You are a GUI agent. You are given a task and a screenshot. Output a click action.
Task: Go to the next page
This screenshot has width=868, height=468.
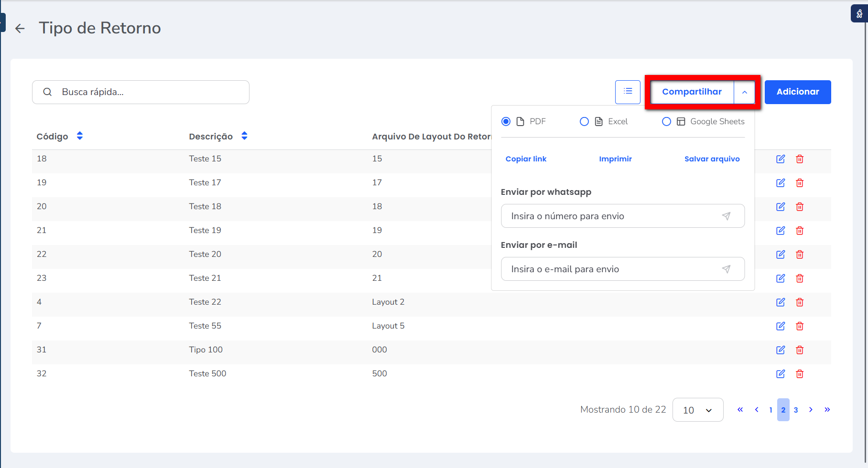coord(811,410)
